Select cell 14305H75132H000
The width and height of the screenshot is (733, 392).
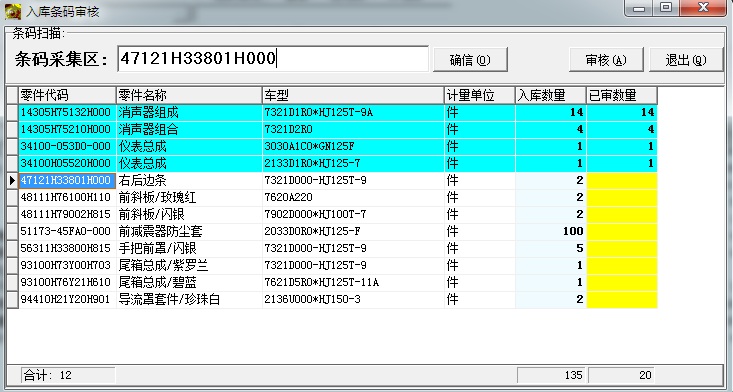pyautogui.click(x=67, y=112)
